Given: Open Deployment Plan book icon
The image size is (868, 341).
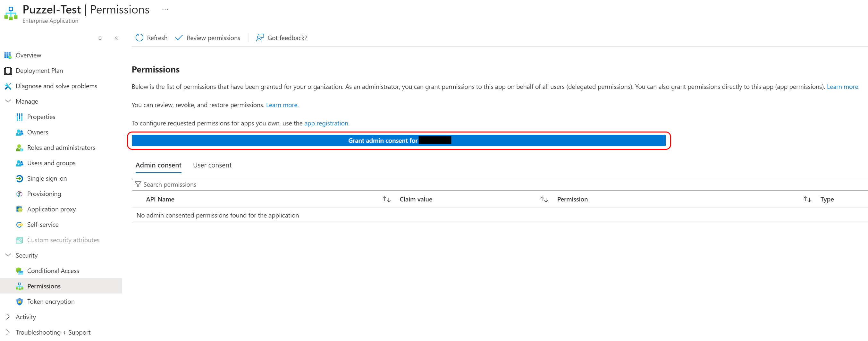Looking at the screenshot, I should tap(8, 71).
